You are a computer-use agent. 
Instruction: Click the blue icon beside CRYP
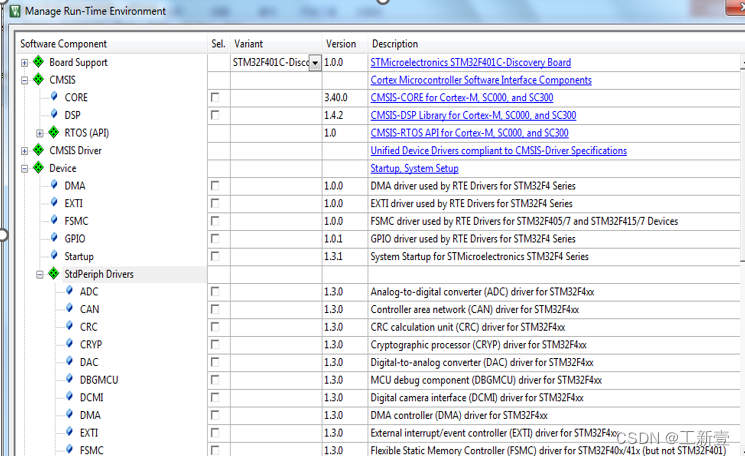click(69, 343)
